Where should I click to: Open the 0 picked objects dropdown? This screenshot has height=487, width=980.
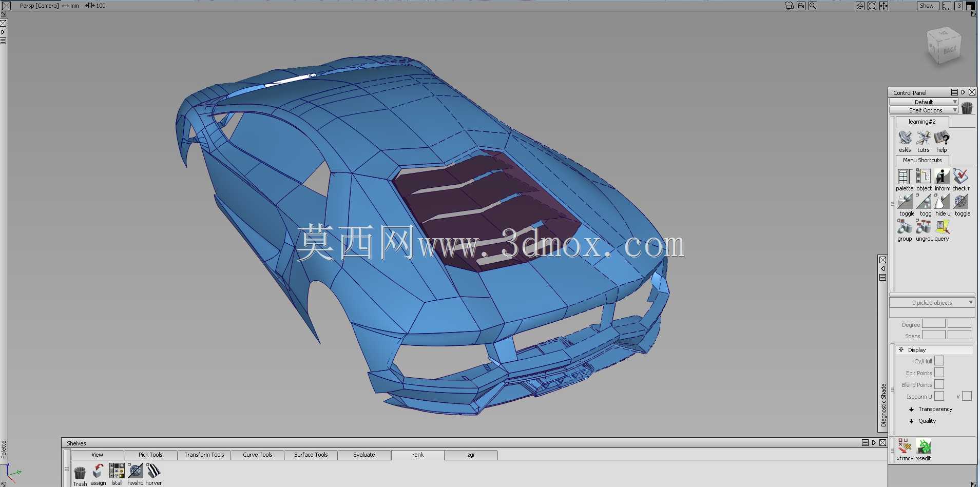coord(932,303)
